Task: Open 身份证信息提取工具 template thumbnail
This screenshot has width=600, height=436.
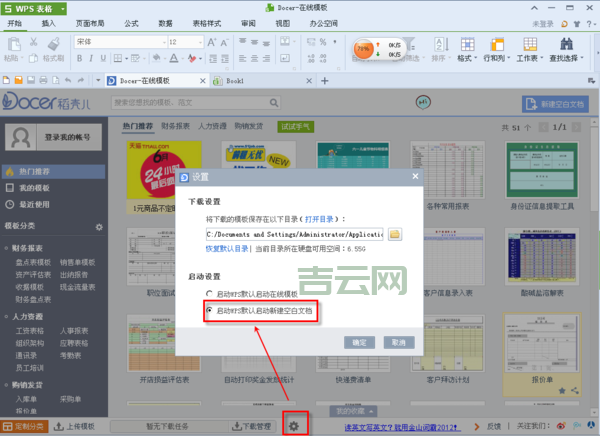Action: pos(542,169)
